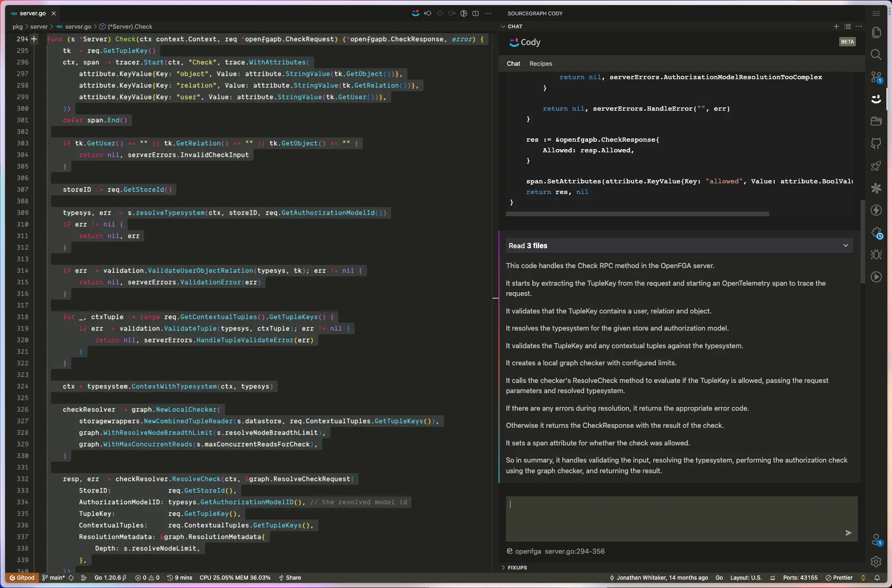
Task: Open the rocket icon in activity bar
Action: pyautogui.click(x=876, y=166)
